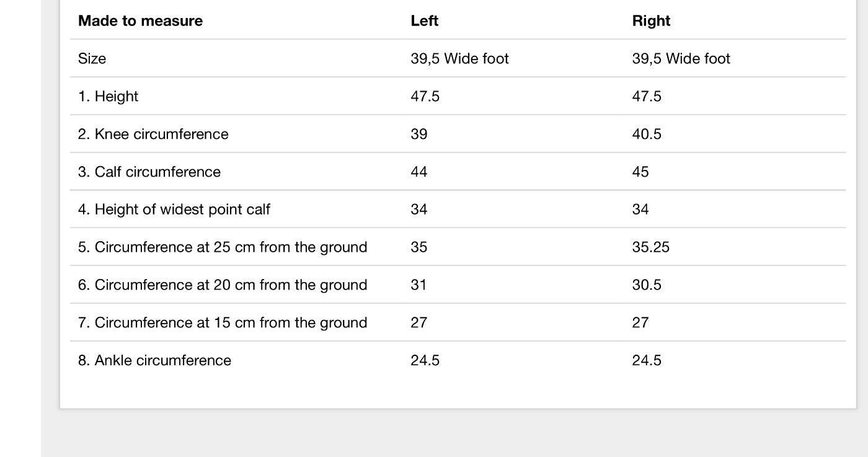Screen dimensions: 868x457
Task: Click the Left size value "39,5 Wide foot"
Action: tap(459, 58)
